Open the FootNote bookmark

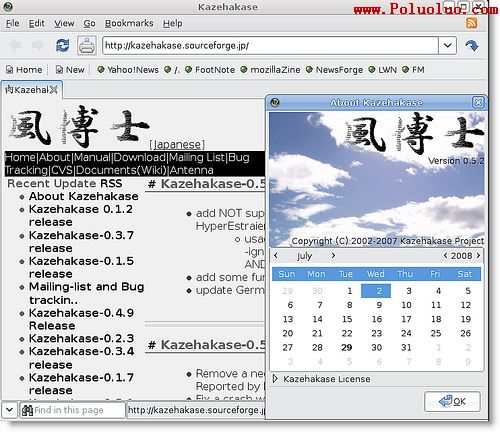210,70
